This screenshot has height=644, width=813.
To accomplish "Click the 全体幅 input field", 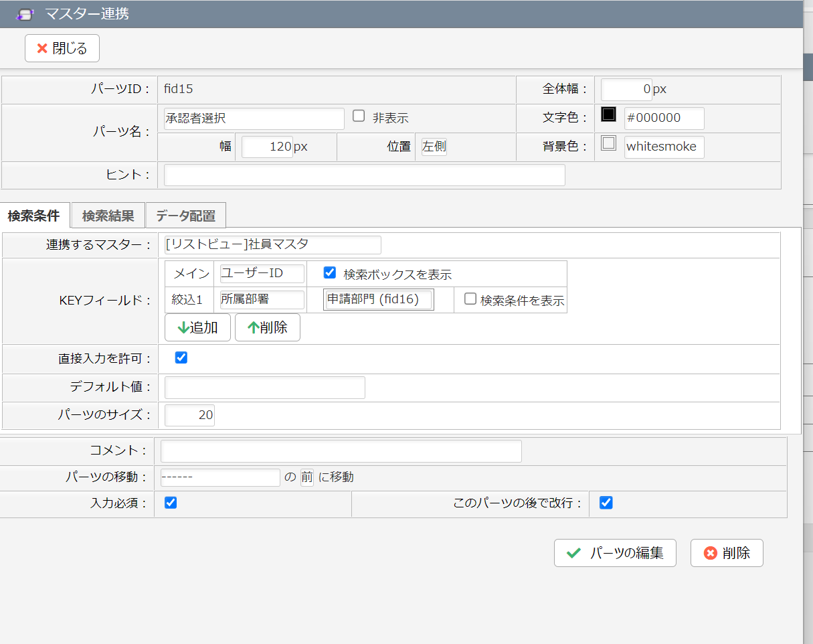I will (626, 89).
